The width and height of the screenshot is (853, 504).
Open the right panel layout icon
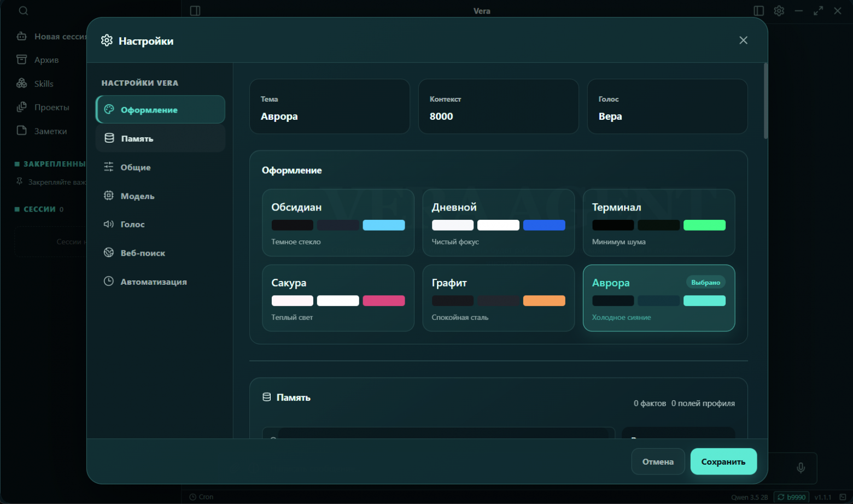pyautogui.click(x=759, y=11)
